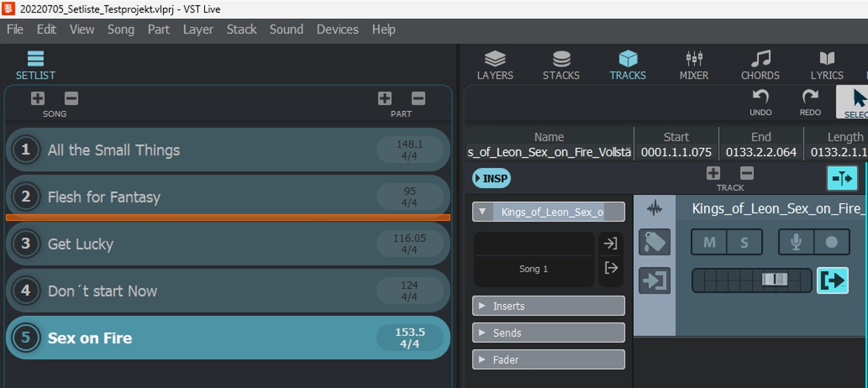Select song Flesh for Fantasy
868x388 pixels.
click(228, 197)
